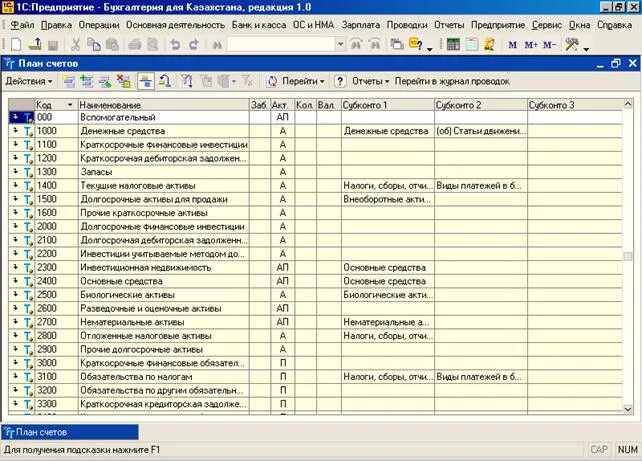Image resolution: width=642 pixels, height=461 pixels.
Task: Click the M memory button
Action: [x=512, y=45]
